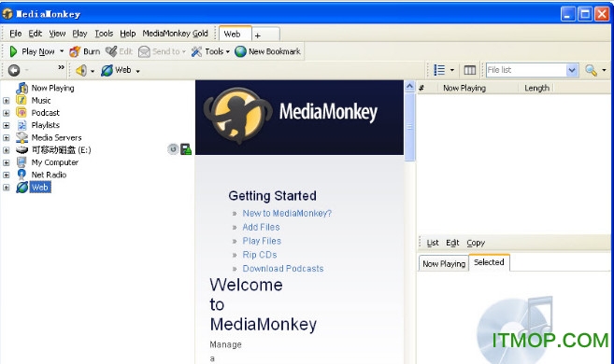Click the magnifying glass search icon

coord(591,70)
